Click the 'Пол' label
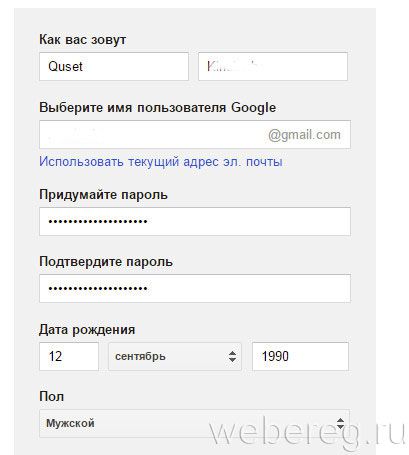409x455 pixels. [51, 397]
